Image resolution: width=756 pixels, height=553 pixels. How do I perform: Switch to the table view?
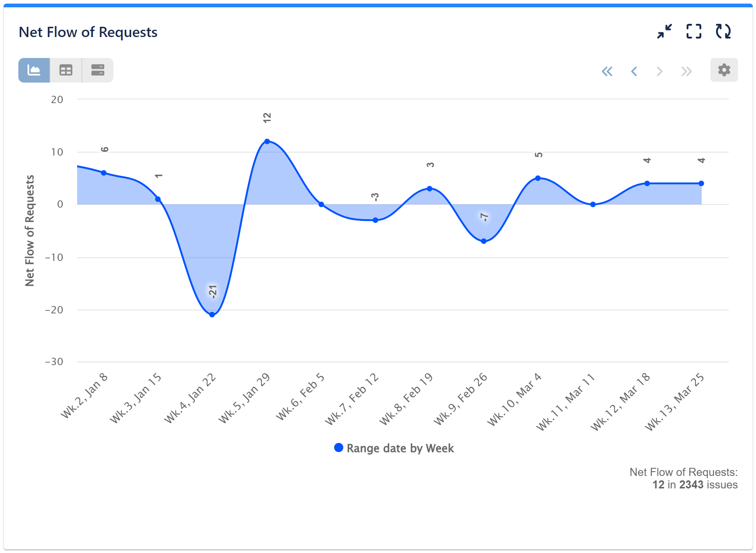(x=66, y=70)
